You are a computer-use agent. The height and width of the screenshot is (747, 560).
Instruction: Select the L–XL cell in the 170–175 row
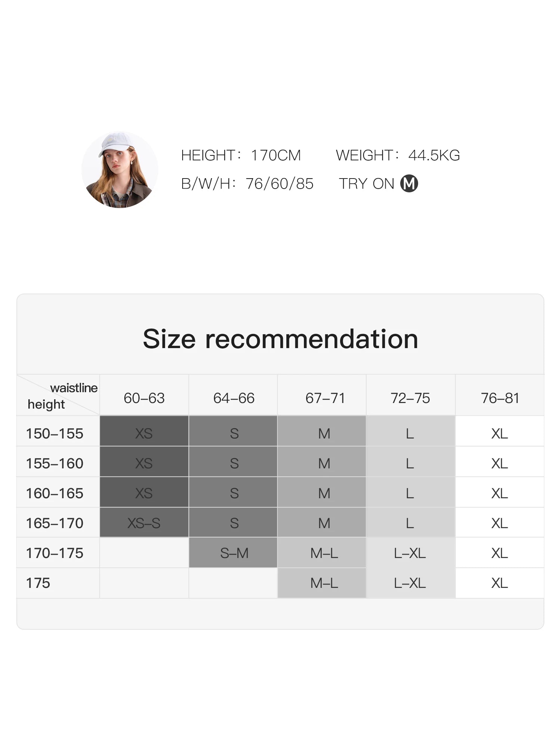tap(410, 553)
